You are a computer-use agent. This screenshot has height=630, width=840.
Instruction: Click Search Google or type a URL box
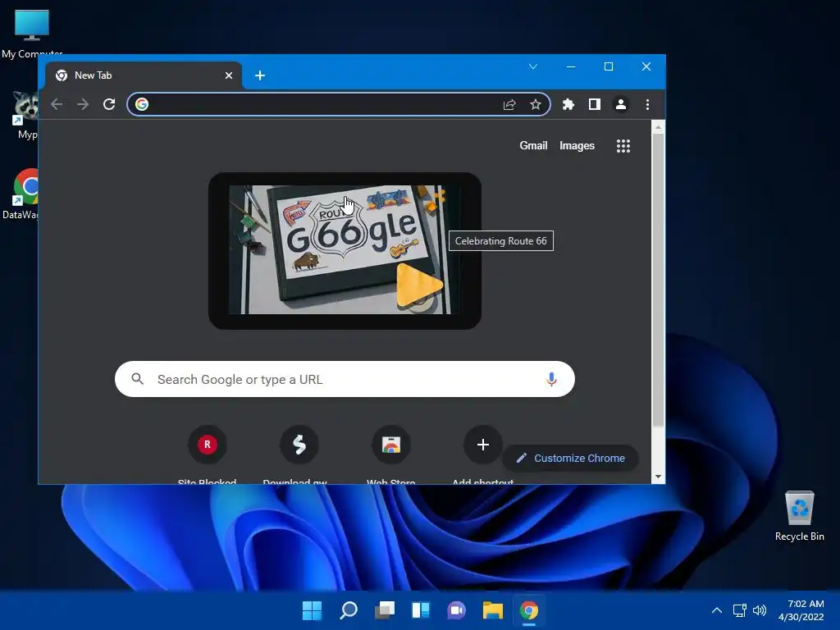pos(345,379)
